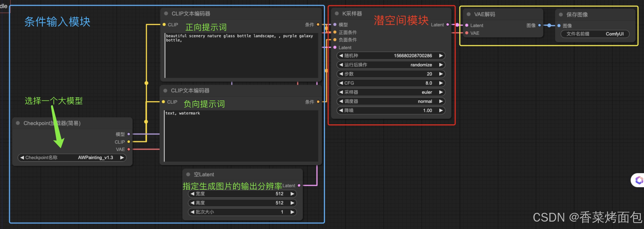The image size is (644, 229).
Task: Select next 调度器 scheduler after normal
Action: click(x=441, y=101)
